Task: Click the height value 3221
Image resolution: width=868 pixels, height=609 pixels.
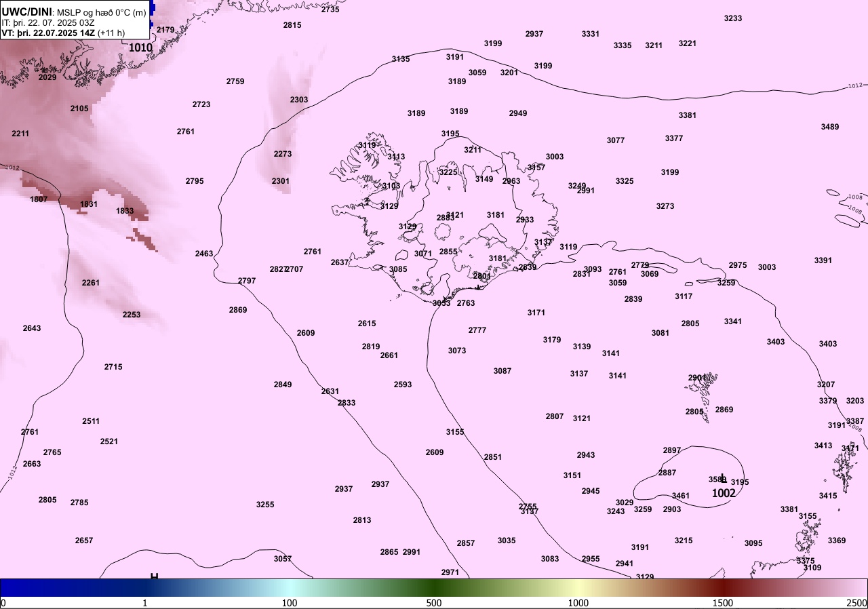Action: coord(688,43)
